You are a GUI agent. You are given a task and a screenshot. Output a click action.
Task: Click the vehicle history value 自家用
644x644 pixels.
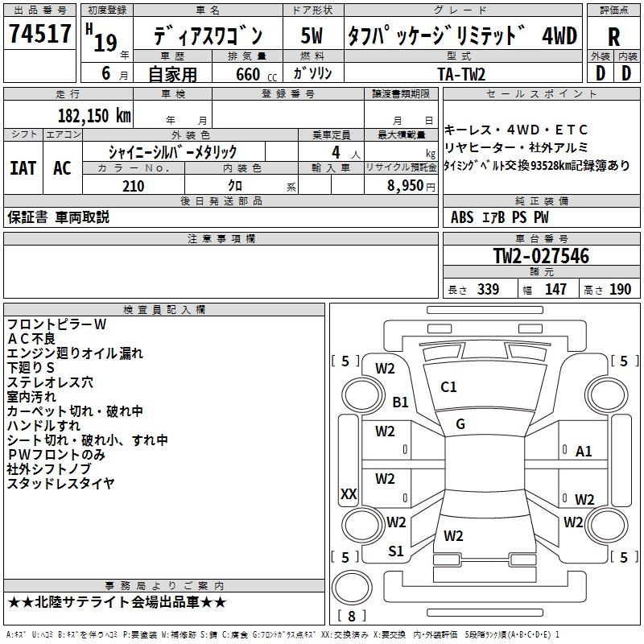click(x=172, y=74)
